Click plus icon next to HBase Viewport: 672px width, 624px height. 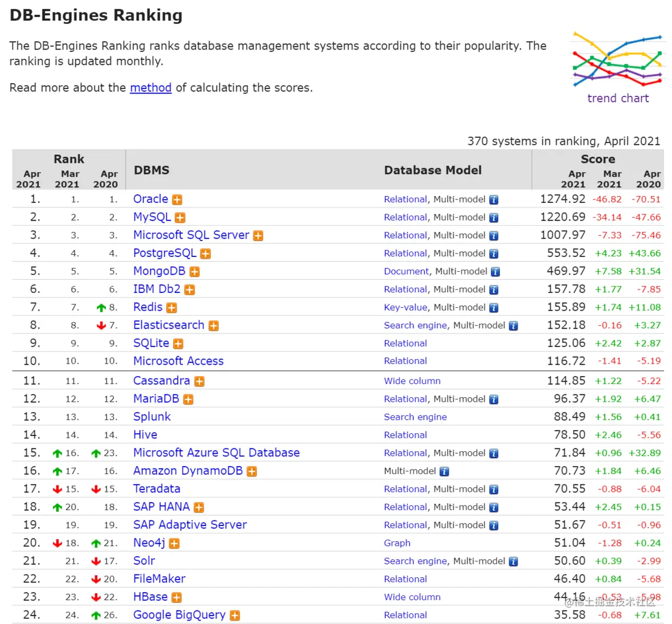point(177,597)
